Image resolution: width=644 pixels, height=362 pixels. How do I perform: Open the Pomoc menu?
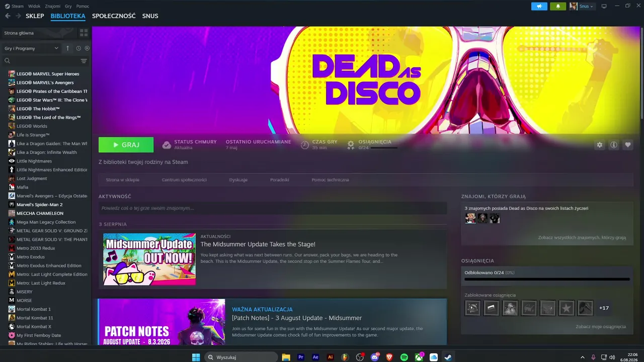coord(83,6)
